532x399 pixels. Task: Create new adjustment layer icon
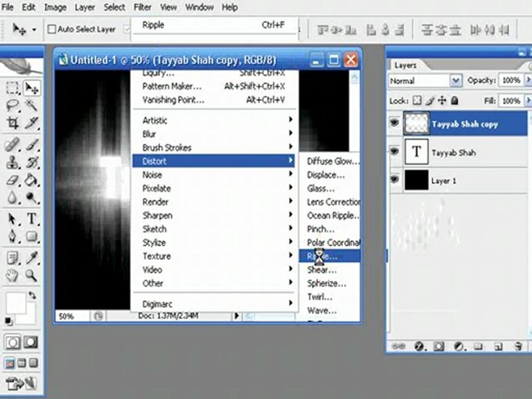(x=459, y=346)
